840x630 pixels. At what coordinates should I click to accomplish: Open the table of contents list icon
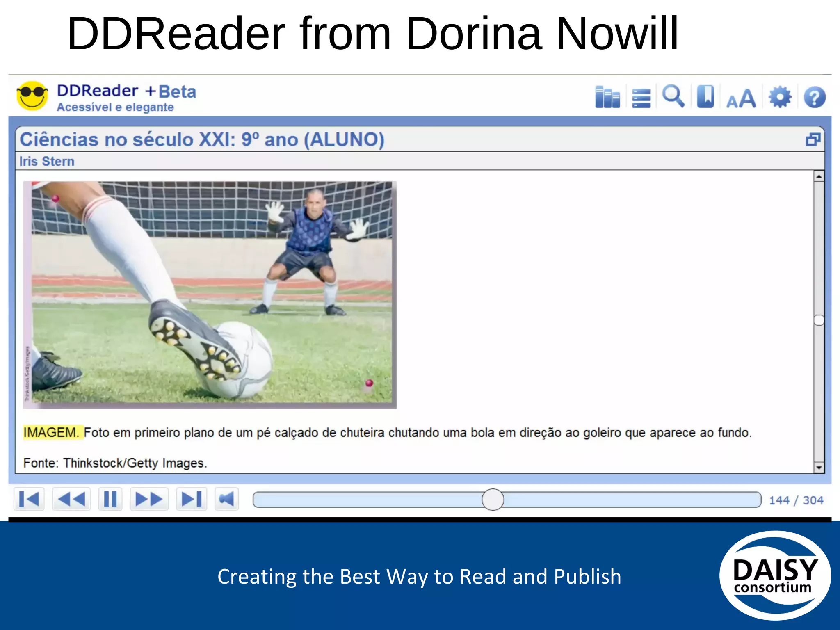pyautogui.click(x=641, y=98)
